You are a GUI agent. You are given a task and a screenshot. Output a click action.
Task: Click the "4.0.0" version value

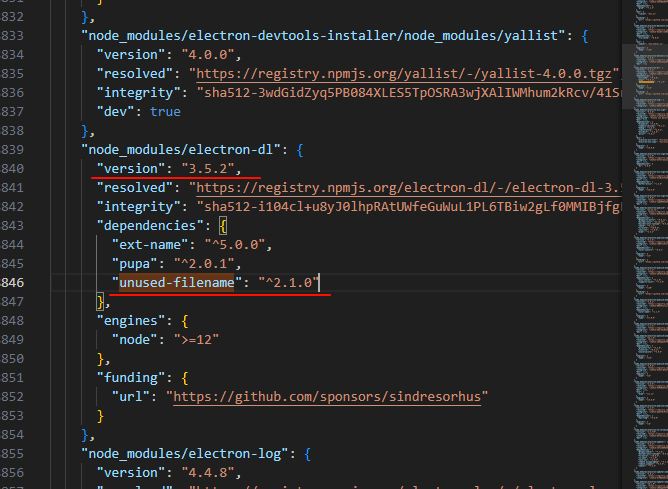tap(208, 55)
